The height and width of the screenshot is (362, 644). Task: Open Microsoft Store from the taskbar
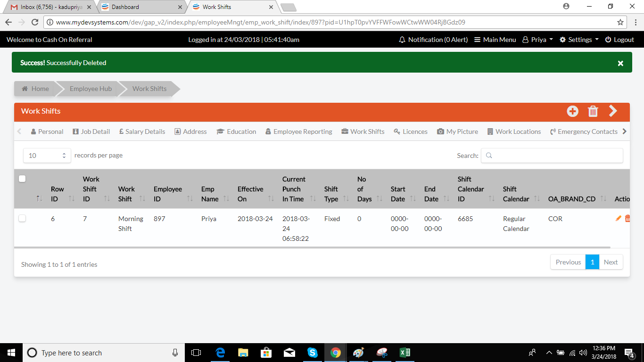click(x=266, y=353)
